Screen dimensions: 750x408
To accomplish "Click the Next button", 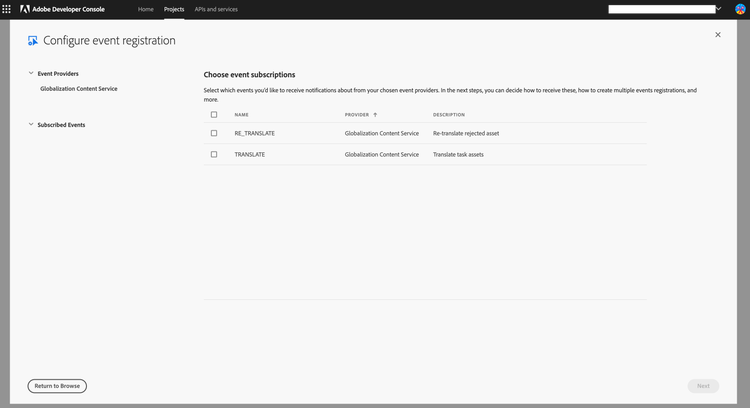I will pos(703,386).
